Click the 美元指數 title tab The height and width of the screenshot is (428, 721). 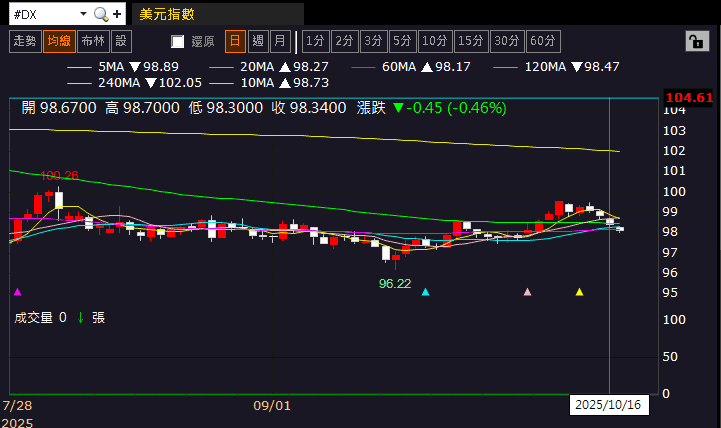click(217, 14)
